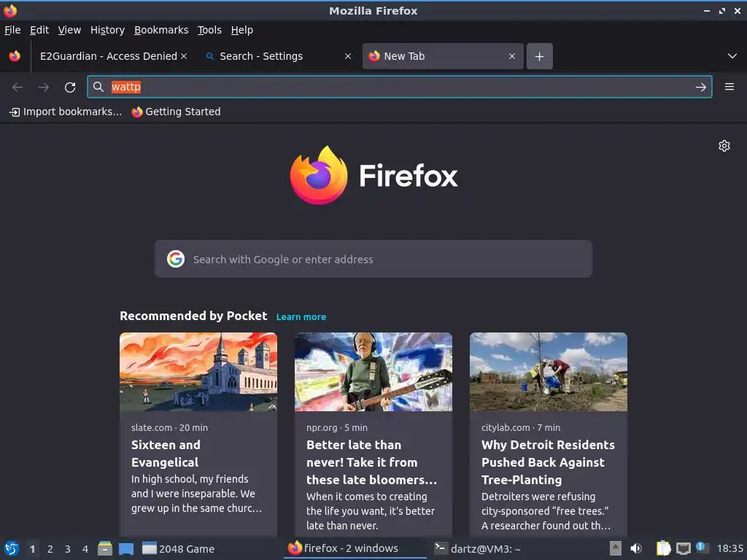
Task: Open the file manager taskbar launcher
Action: pos(105,548)
